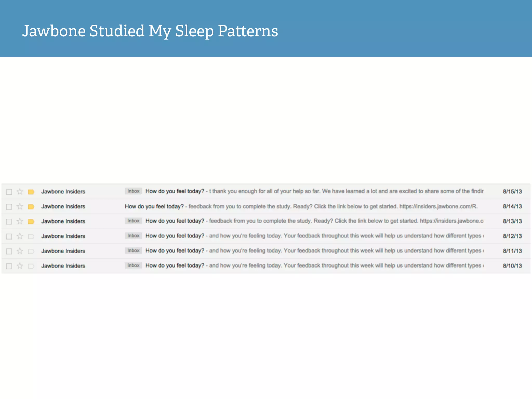Check the box for the 8/12/13 email

(x=9, y=236)
